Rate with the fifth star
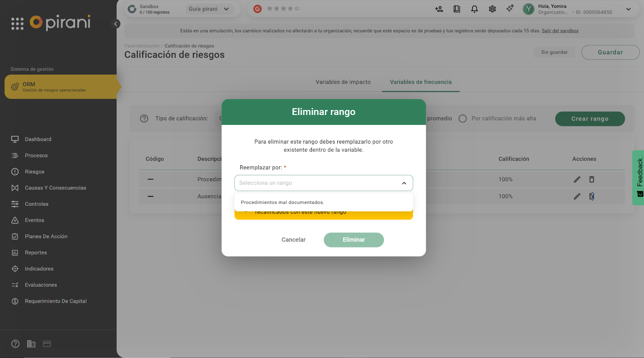 [297, 8]
